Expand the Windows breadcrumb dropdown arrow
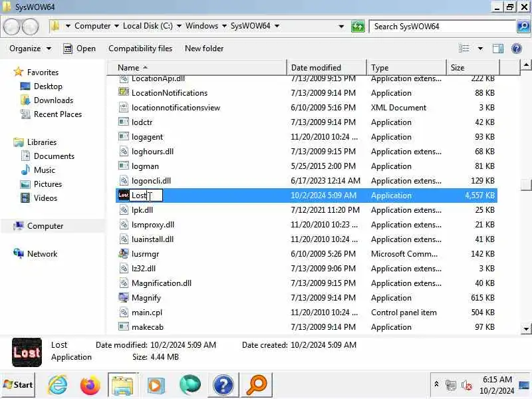Screen dimensions: 532x399 click(x=224, y=26)
